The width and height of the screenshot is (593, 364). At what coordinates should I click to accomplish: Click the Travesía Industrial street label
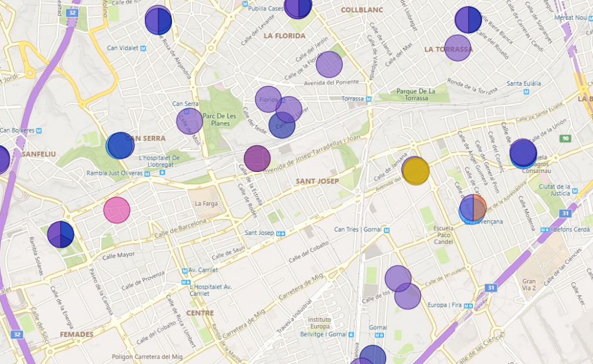tap(294, 317)
